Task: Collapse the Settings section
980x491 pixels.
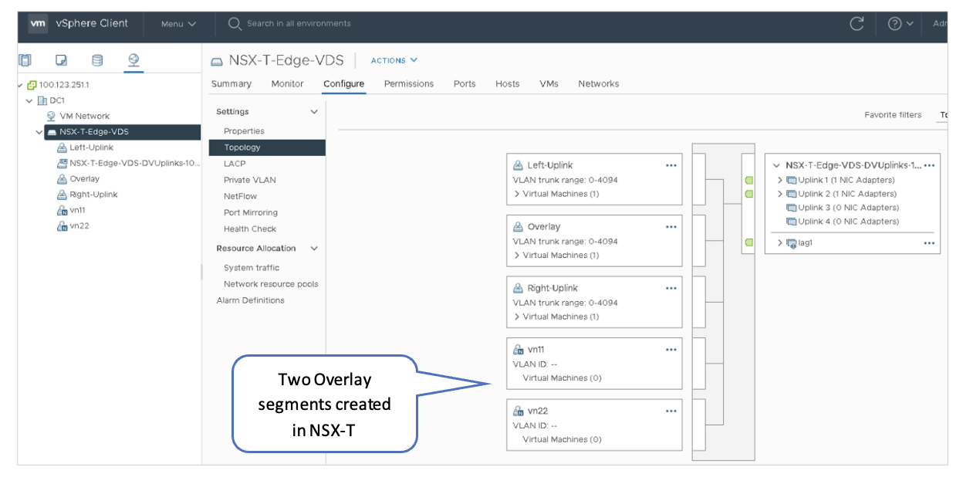Action: [x=314, y=112]
